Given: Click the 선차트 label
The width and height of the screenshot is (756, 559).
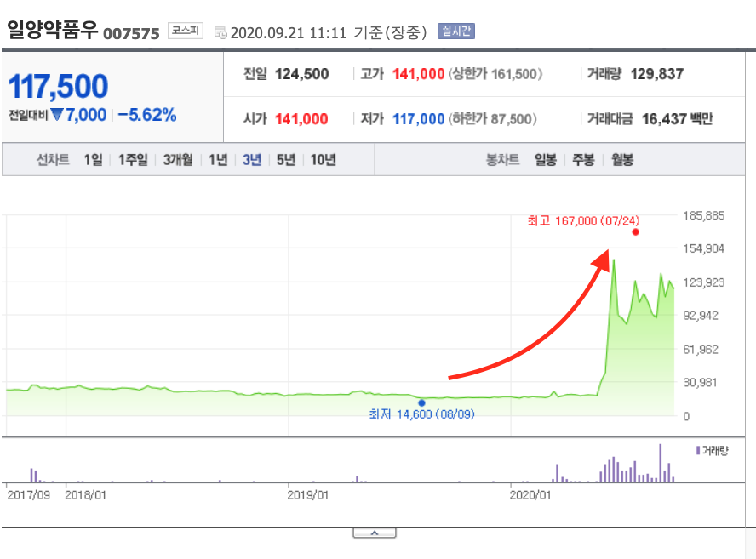Looking at the screenshot, I should point(53,159).
